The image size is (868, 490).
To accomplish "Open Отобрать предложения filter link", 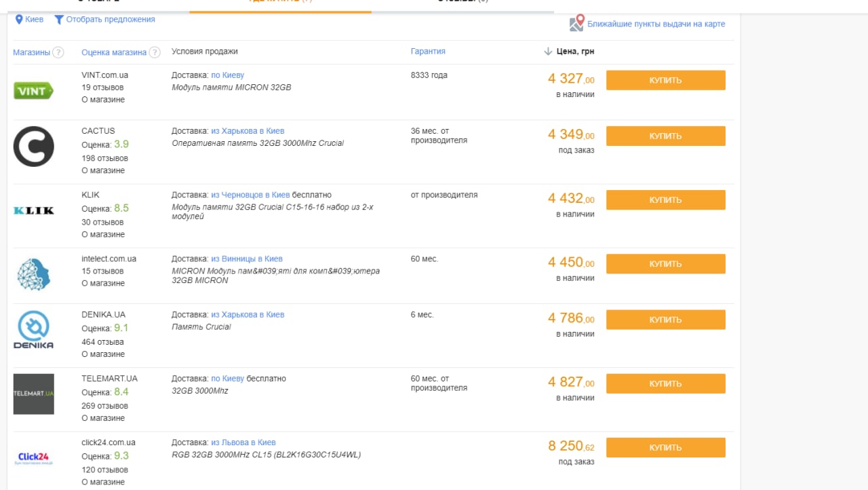I will pyautogui.click(x=111, y=20).
